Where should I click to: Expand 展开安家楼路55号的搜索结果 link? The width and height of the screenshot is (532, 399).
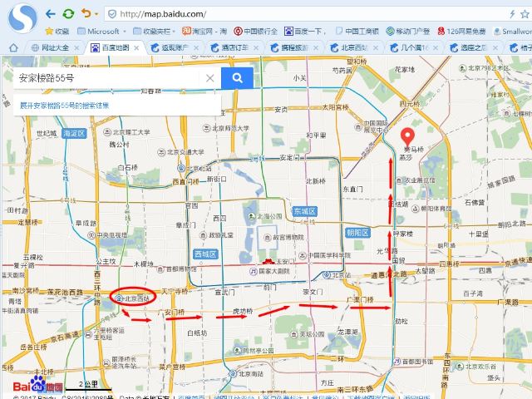pos(64,106)
